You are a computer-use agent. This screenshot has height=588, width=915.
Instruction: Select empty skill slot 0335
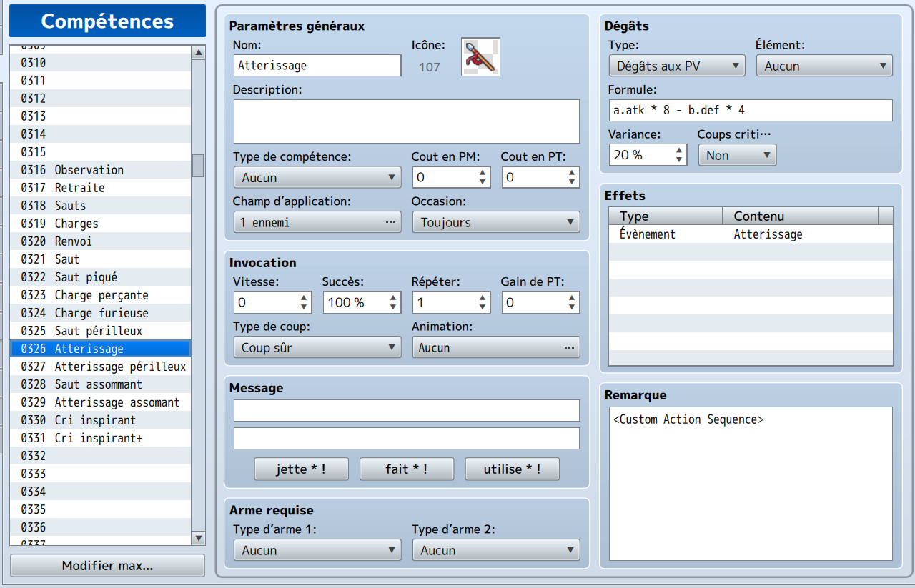click(101, 509)
